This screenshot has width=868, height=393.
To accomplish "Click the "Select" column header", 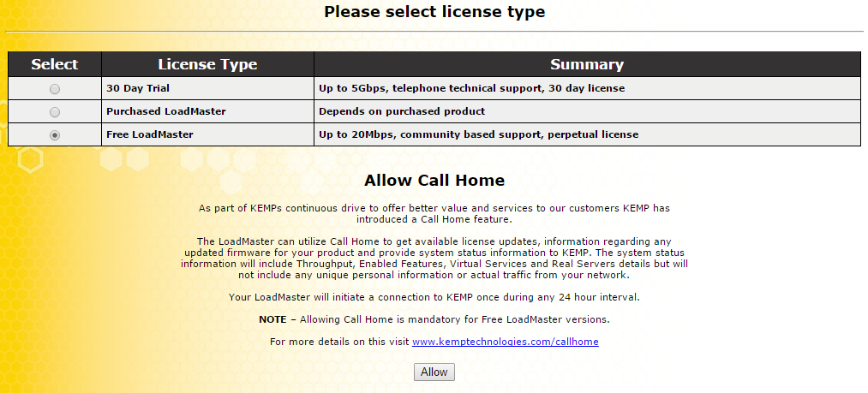I will tap(55, 64).
